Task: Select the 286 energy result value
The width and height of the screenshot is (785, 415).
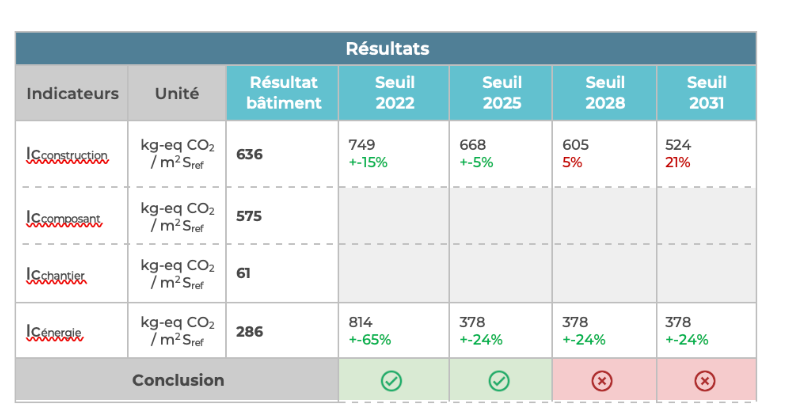Action: pos(249,331)
